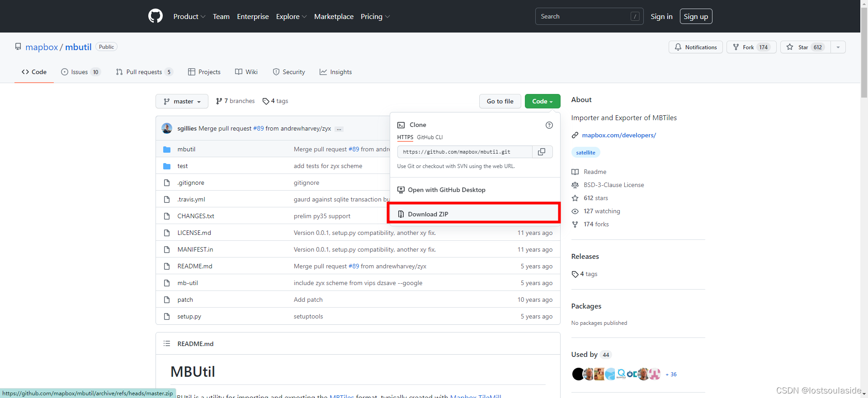Expand the Product menu
Viewport: 868px width, 398px height.
pyautogui.click(x=189, y=16)
